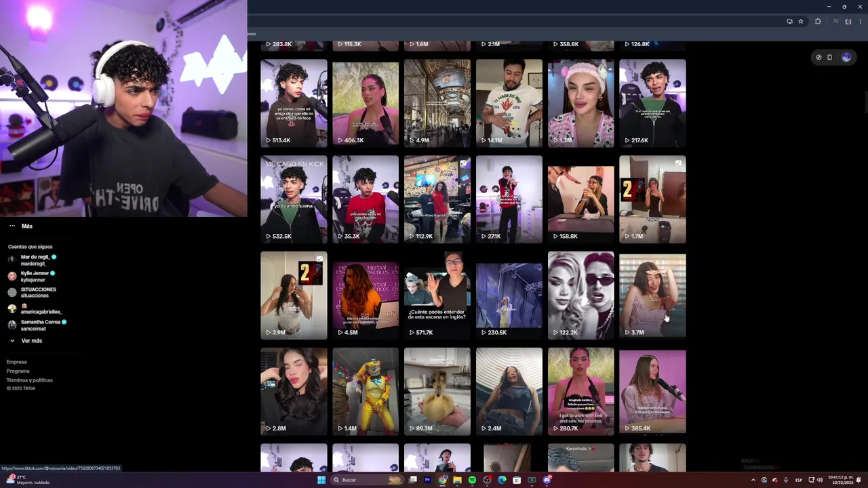Screen dimensions: 868x488
Task: Click Kylie Jenner's avatar in sidebar
Action: click(x=12, y=276)
